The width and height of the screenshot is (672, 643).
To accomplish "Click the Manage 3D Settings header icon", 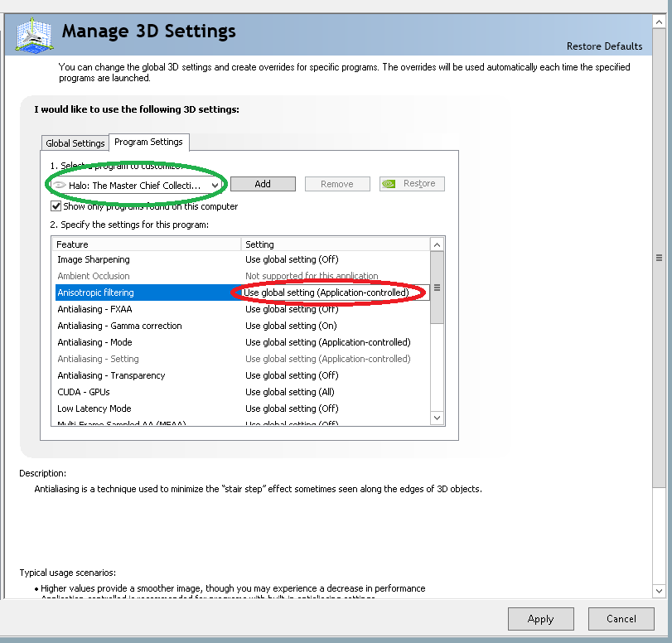I will 30,32.
